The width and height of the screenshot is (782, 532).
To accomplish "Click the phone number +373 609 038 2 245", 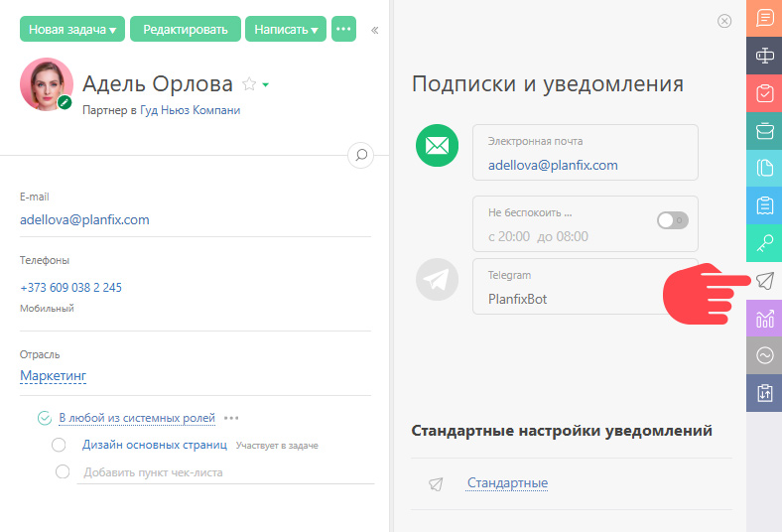I will point(70,288).
